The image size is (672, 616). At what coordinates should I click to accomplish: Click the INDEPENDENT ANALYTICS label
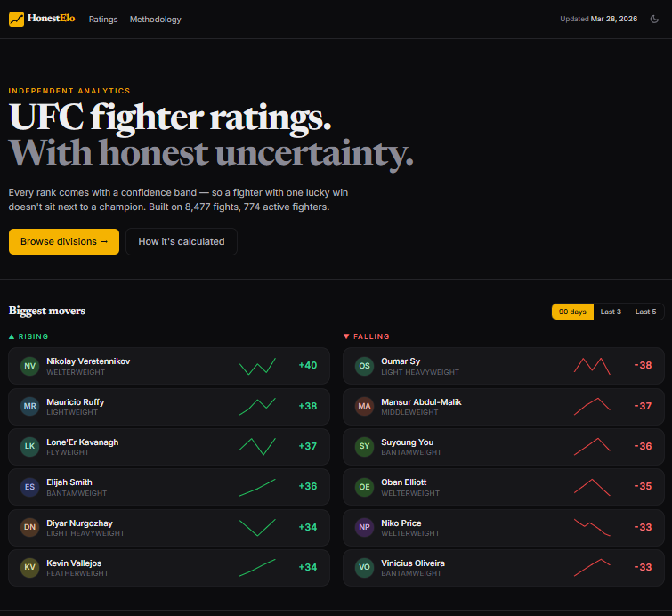click(69, 91)
